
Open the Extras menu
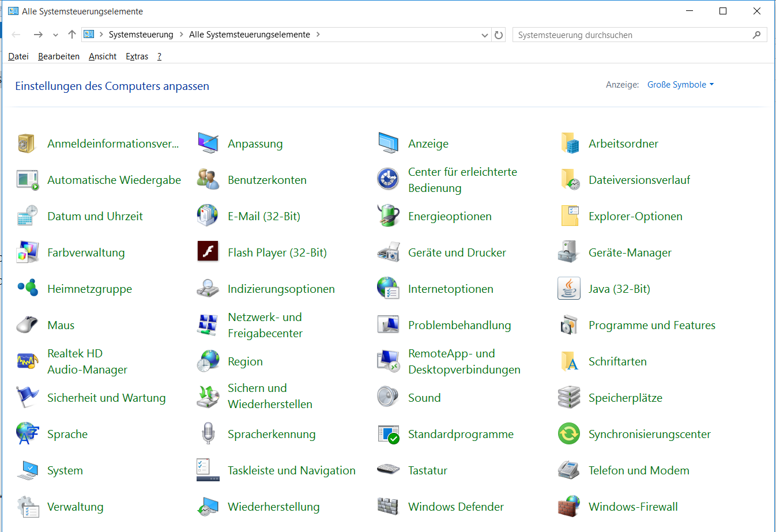point(137,56)
